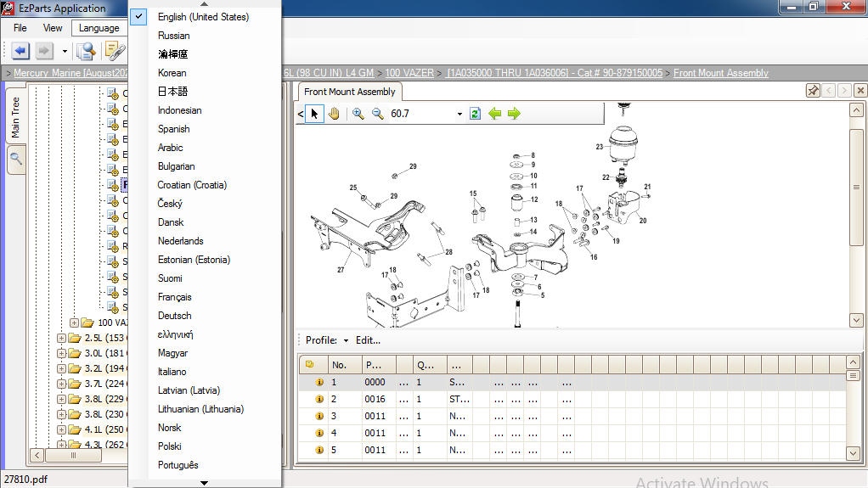Screen dimensions: 868x488
Task: Click the selected tree item icon
Action: coord(113,185)
